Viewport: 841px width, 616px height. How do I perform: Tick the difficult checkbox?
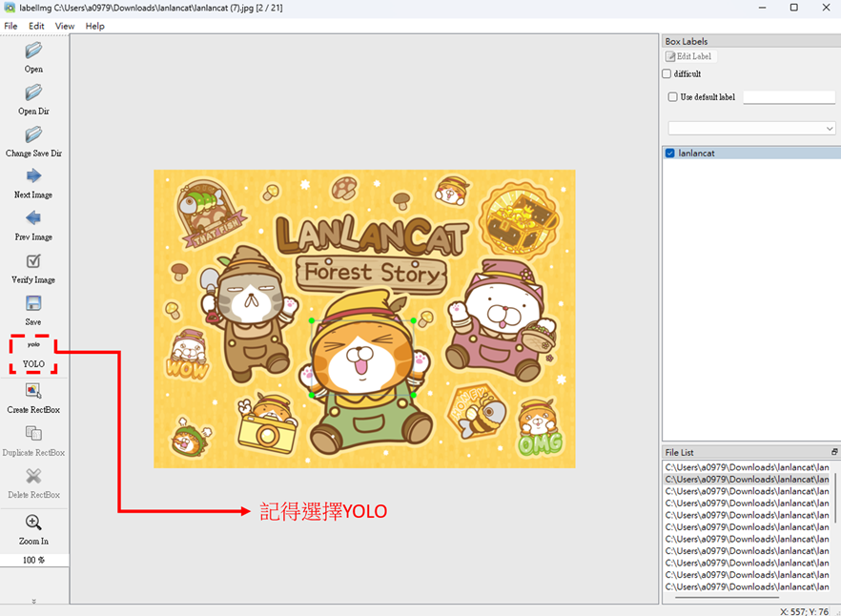(x=667, y=73)
